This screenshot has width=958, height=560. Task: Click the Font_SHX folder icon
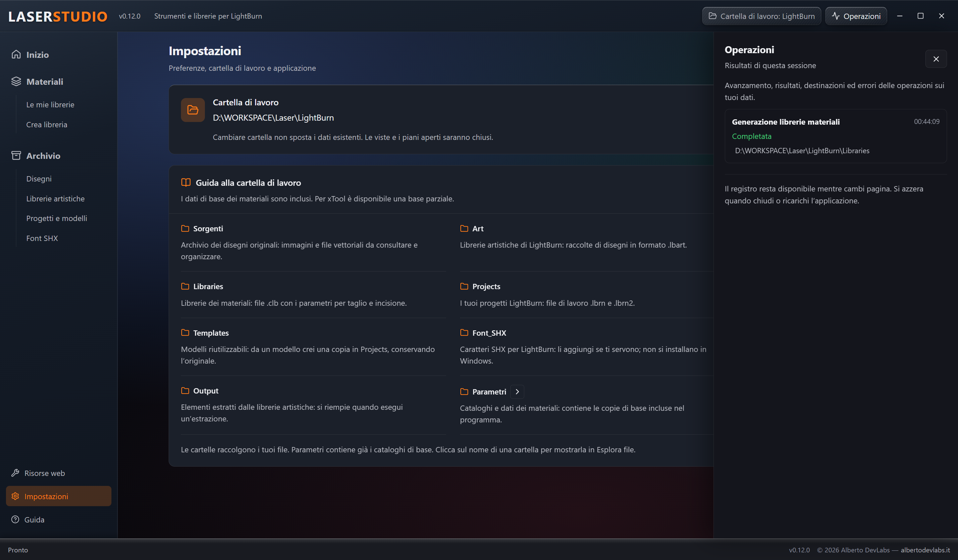464,333
